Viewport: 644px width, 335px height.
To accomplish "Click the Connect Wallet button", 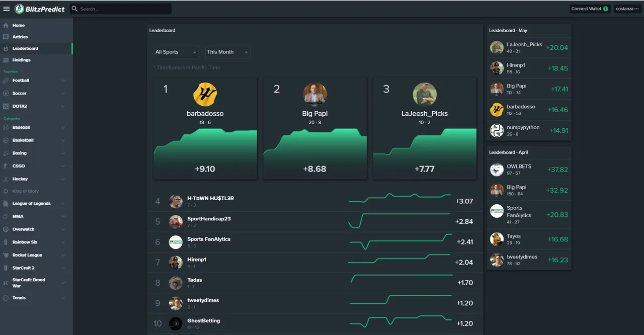I will tap(590, 9).
